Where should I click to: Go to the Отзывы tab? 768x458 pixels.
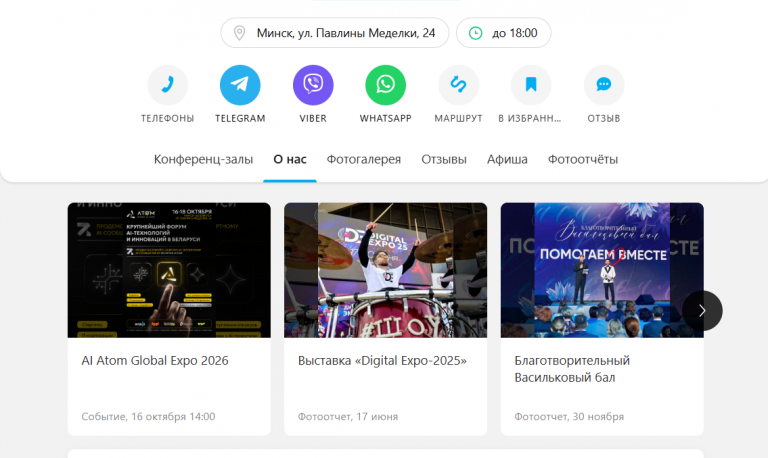(x=444, y=159)
